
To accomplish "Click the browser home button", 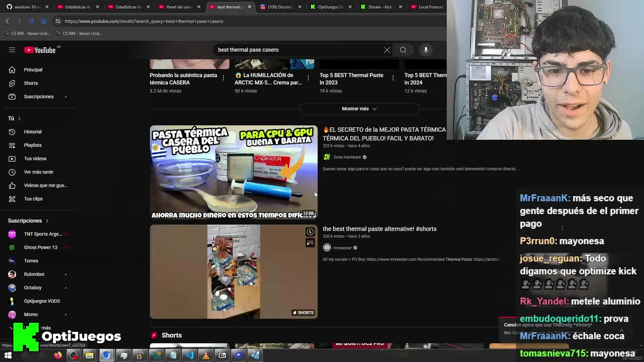I will click(43, 21).
